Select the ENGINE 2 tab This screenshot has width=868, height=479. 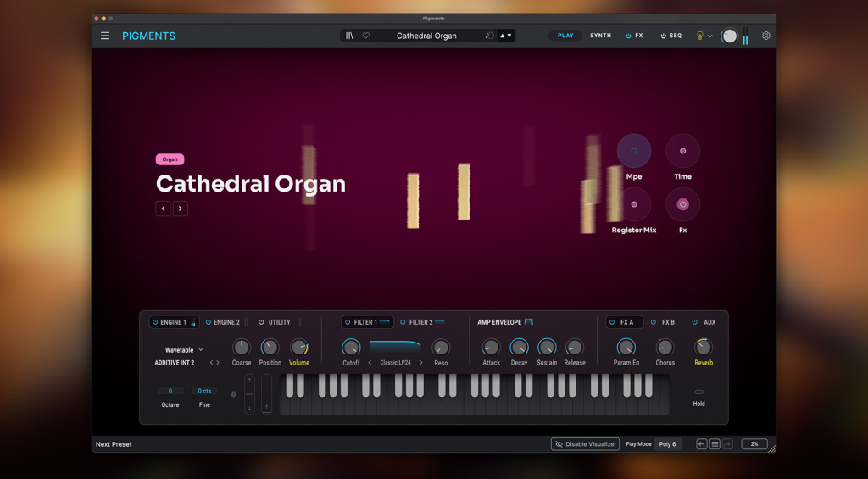click(x=226, y=322)
